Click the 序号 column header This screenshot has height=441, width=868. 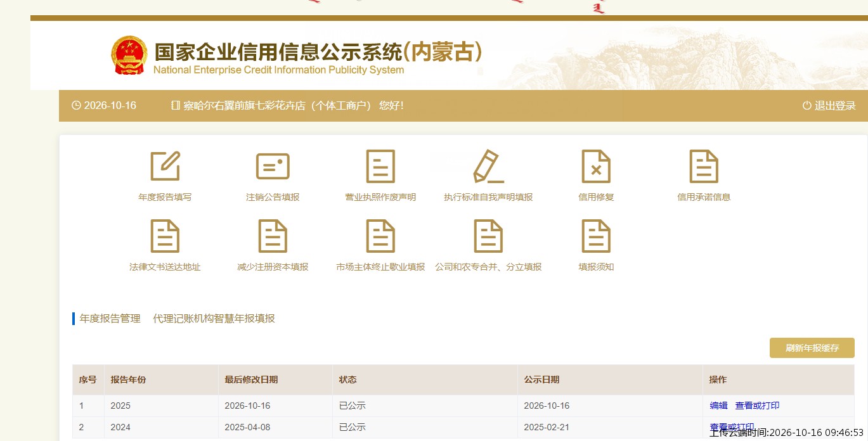tap(88, 380)
